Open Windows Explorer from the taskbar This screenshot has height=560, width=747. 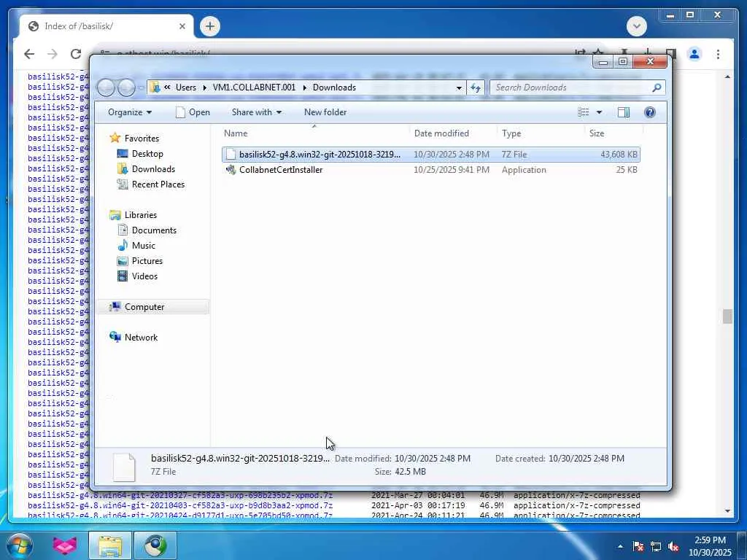tap(110, 545)
